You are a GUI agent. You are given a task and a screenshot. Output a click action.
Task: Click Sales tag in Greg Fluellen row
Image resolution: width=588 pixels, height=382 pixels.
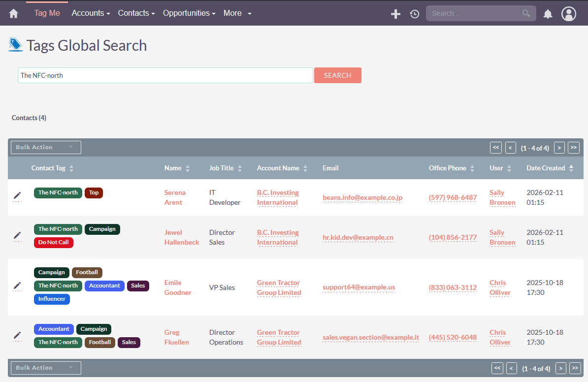click(129, 342)
